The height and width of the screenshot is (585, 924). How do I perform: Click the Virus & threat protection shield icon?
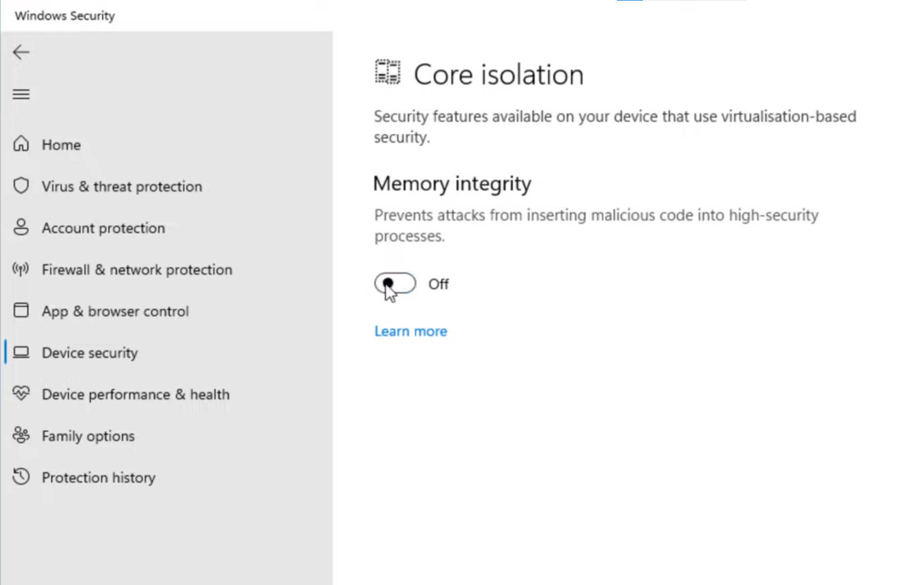(21, 186)
